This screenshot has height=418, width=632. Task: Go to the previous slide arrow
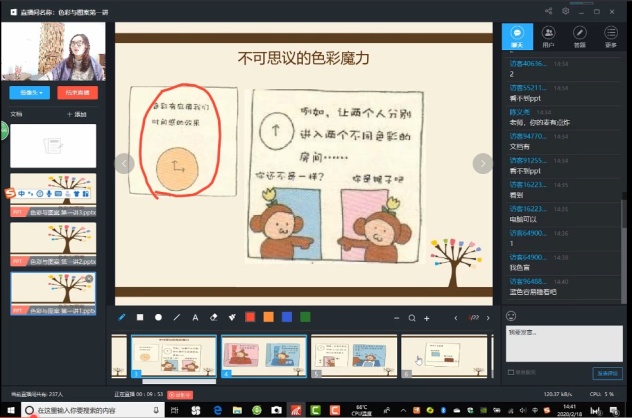point(124,163)
